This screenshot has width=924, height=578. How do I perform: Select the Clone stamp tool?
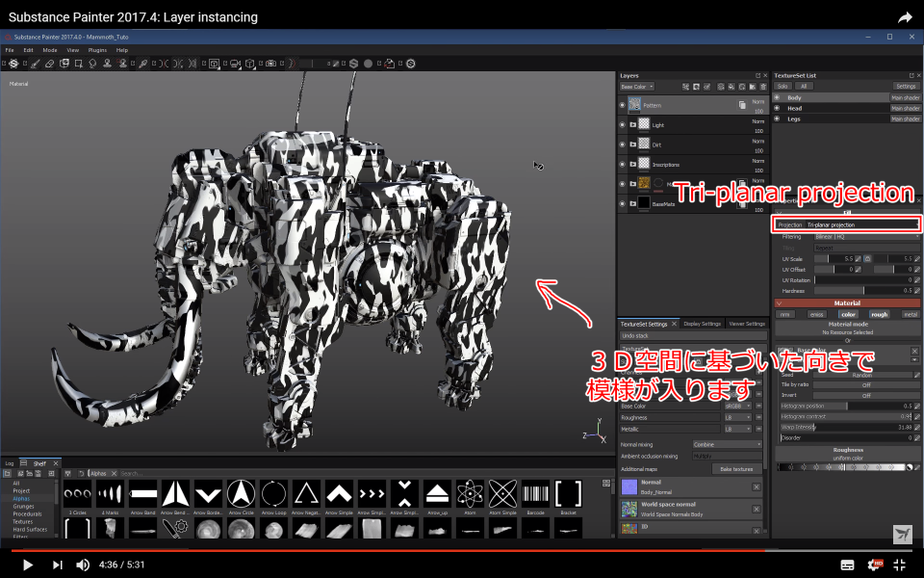[x=107, y=64]
